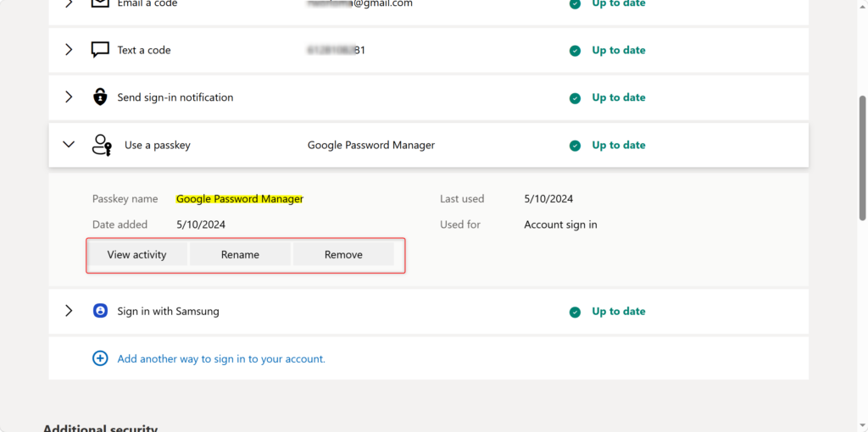Add another way to sign in link
868x432 pixels.
coord(221,359)
